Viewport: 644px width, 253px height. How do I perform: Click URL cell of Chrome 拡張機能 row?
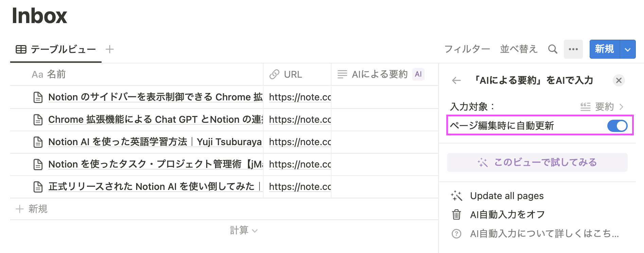(297, 119)
